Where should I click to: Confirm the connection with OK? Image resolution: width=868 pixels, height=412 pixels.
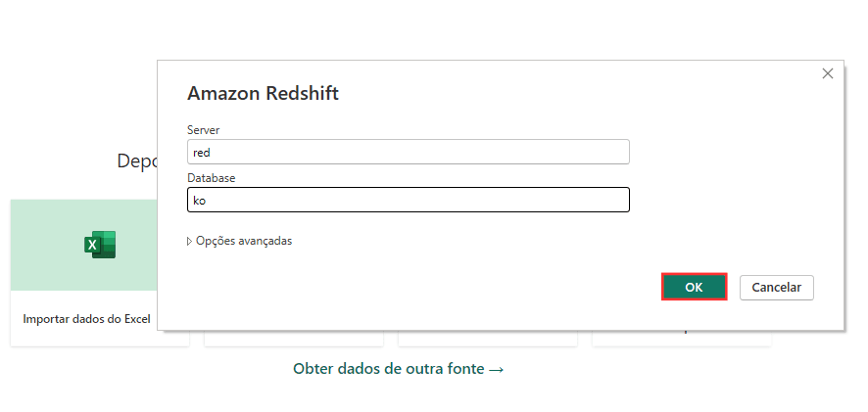(x=694, y=287)
